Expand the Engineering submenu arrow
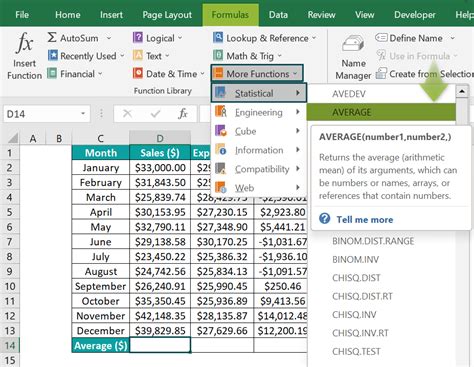 pos(298,112)
